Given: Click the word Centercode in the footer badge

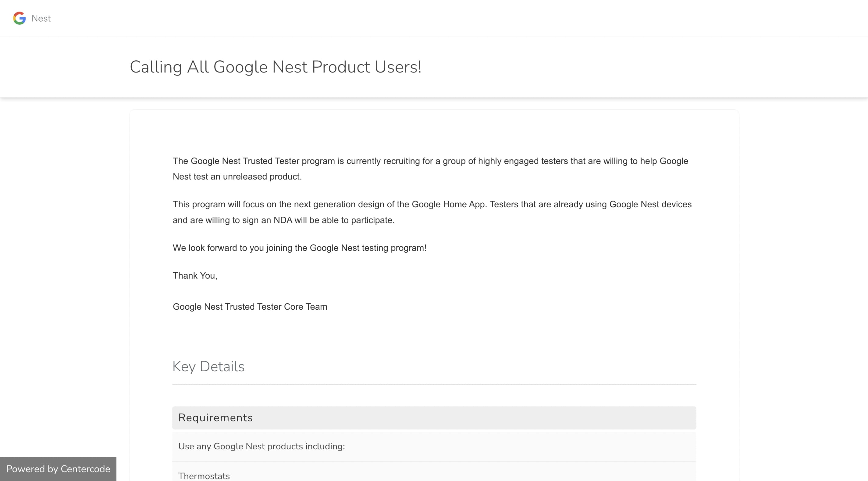Looking at the screenshot, I should [x=85, y=469].
